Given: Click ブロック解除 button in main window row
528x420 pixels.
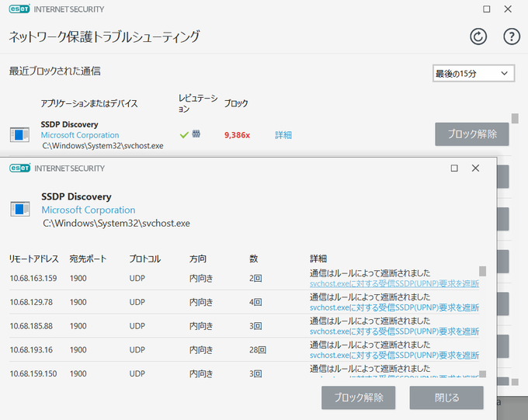Looking at the screenshot, I should [x=472, y=134].
